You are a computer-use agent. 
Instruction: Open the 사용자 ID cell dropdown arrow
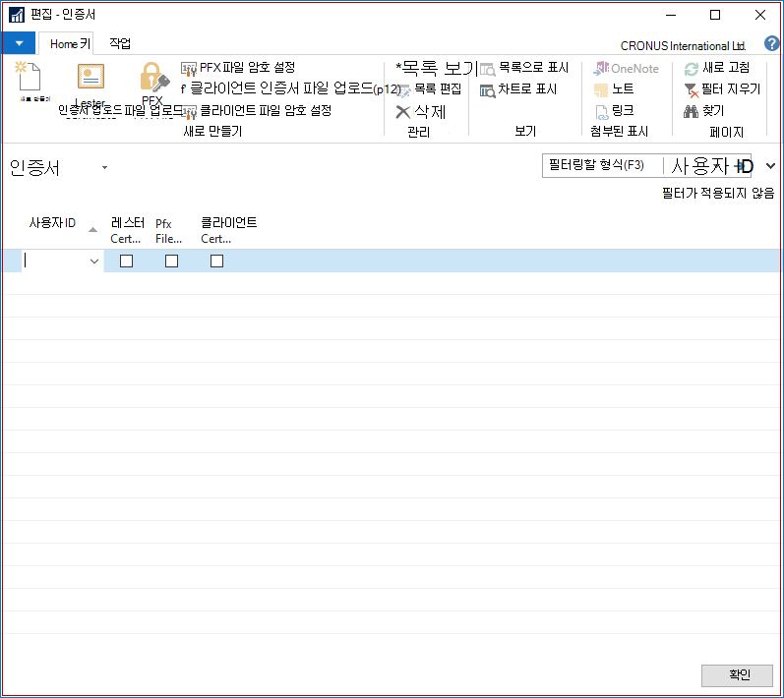pos(94,262)
